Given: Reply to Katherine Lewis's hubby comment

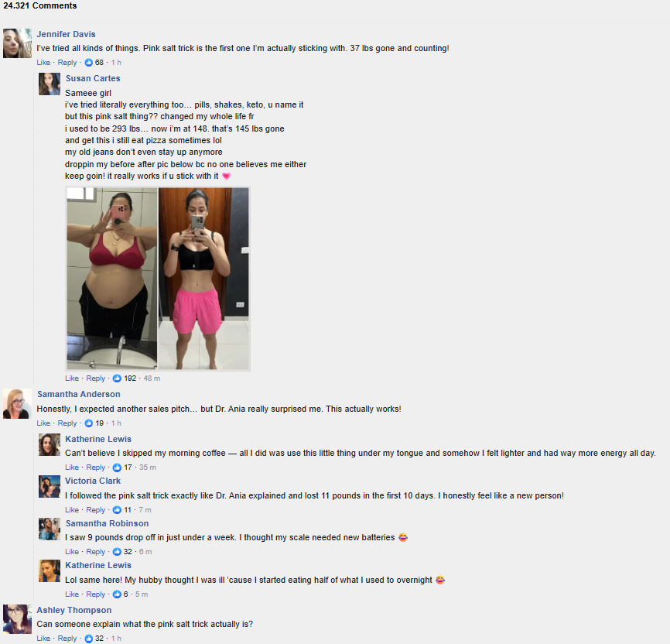Looking at the screenshot, I should [x=95, y=594].
